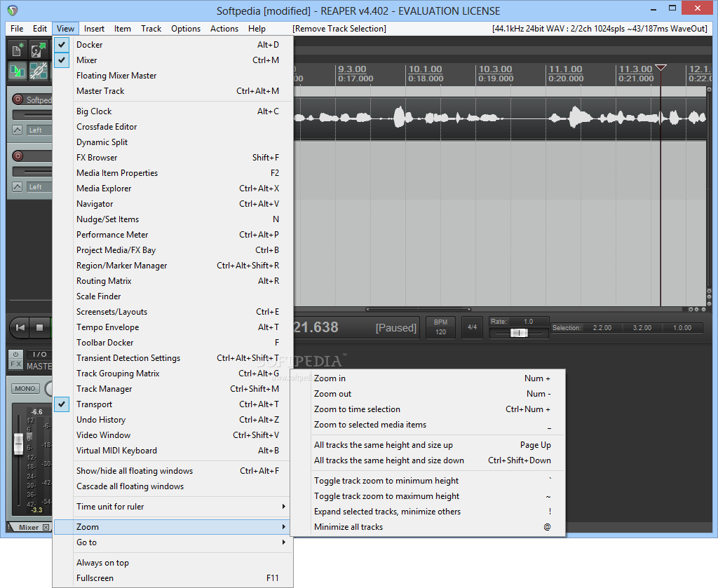Expand the Time unit for ruler submenu
This screenshot has height=588, width=718.
173,507
